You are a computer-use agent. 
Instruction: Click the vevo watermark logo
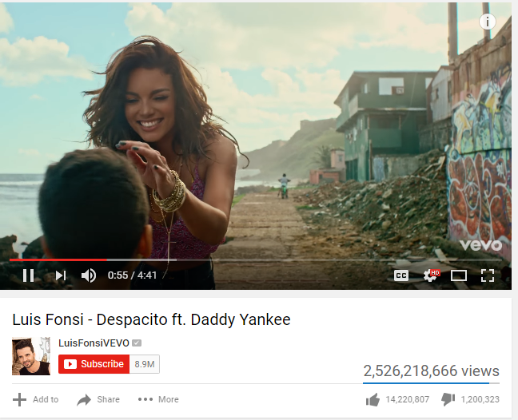coord(480,245)
